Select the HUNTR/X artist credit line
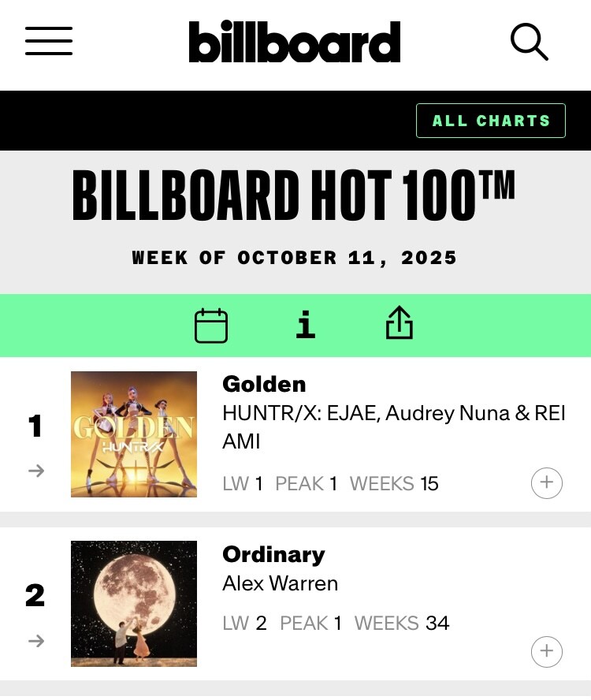Image resolution: width=591 pixels, height=700 pixels. (x=394, y=426)
